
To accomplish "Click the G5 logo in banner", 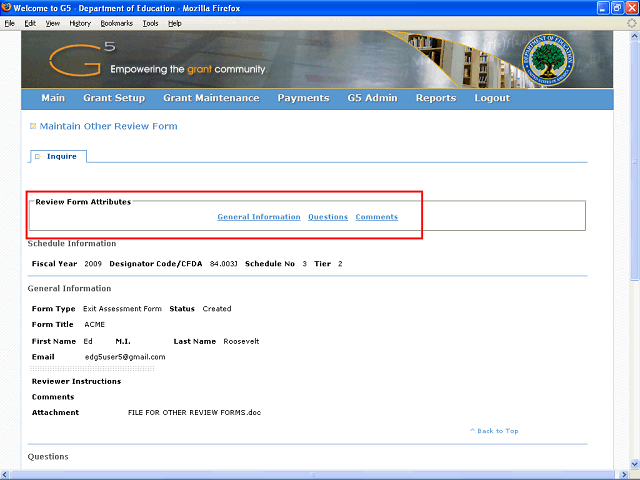I will [82, 60].
